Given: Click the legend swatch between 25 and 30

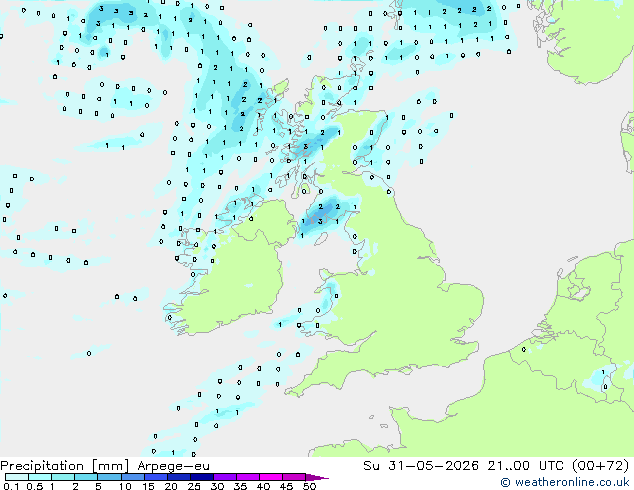Looking at the screenshot, I should [202, 477].
